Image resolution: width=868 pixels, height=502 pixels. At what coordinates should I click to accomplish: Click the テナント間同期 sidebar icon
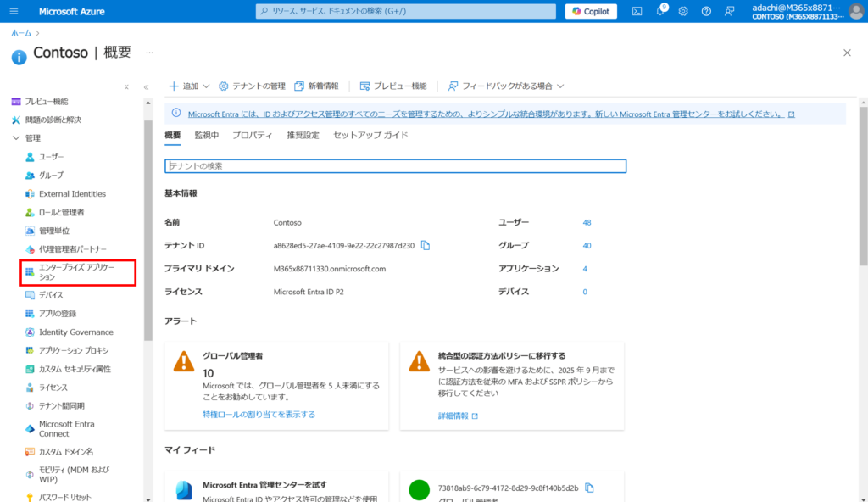coord(30,405)
